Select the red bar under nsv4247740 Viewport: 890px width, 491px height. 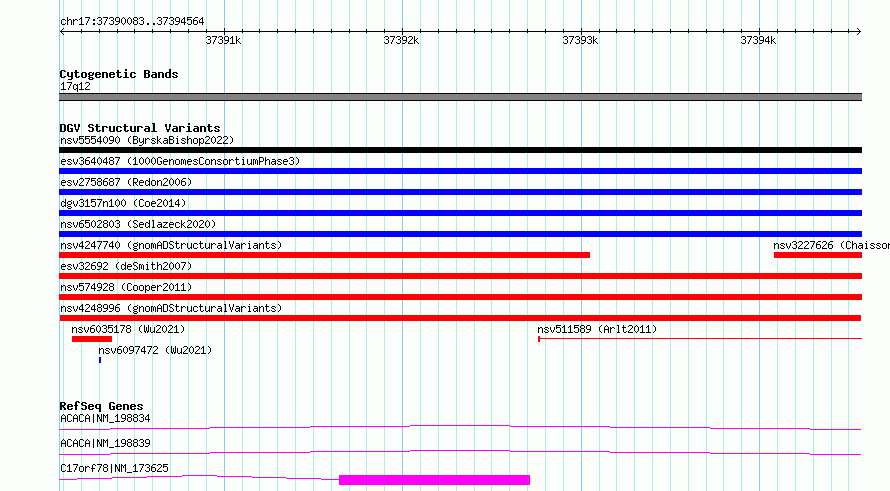(x=325, y=255)
